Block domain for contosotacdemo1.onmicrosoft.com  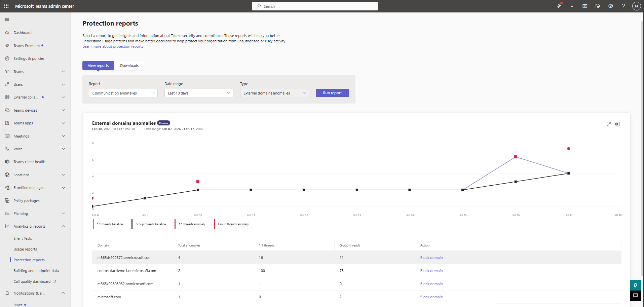(x=431, y=271)
